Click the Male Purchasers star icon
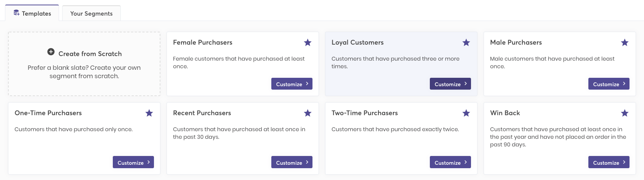Viewport: 644px width, 180px height. 625,43
